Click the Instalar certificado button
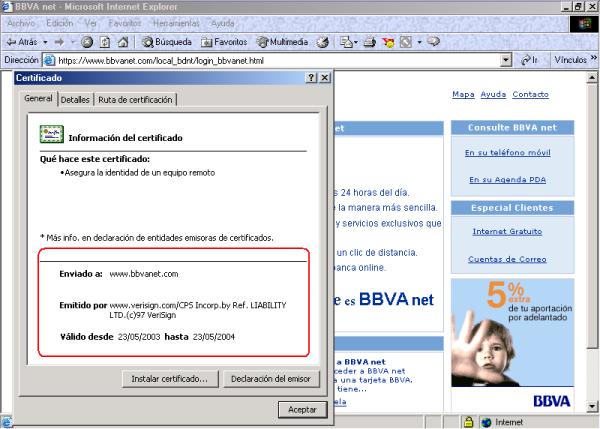 pyautogui.click(x=170, y=379)
